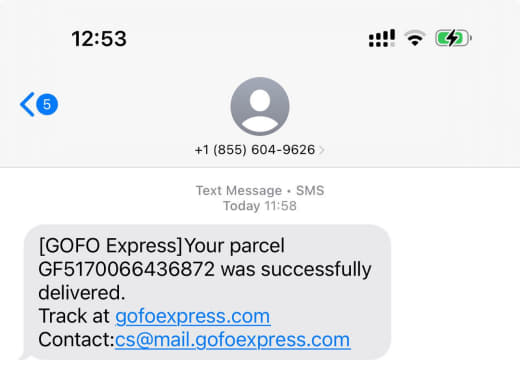Open contact details for +1 (855) 604-9626
The width and height of the screenshot is (520, 380).
click(255, 150)
